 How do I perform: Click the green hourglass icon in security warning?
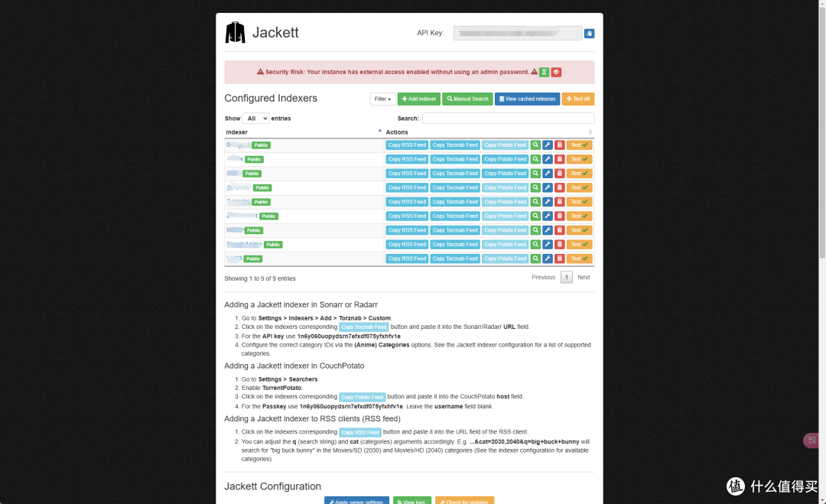tap(545, 72)
